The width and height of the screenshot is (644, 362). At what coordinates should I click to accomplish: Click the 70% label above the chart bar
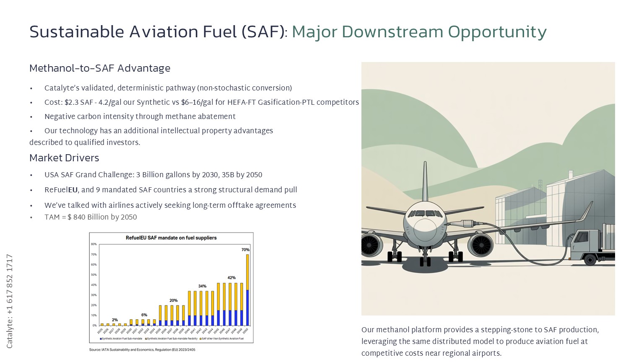click(245, 250)
